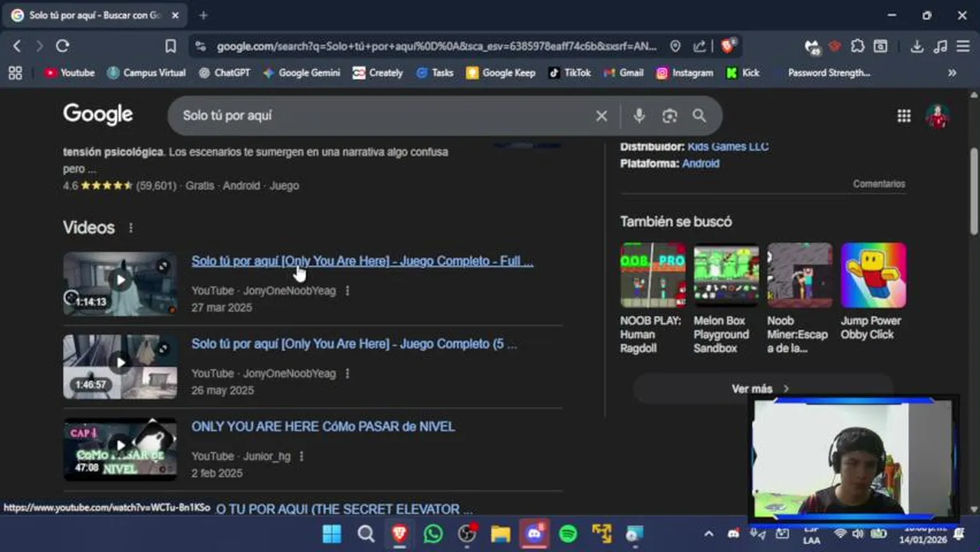
Task: Bookmark this page with the bookmark icon
Action: pos(170,46)
